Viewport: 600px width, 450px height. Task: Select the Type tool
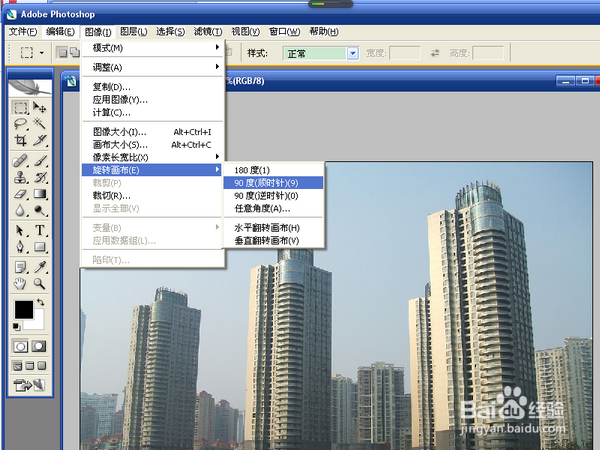coord(40,230)
